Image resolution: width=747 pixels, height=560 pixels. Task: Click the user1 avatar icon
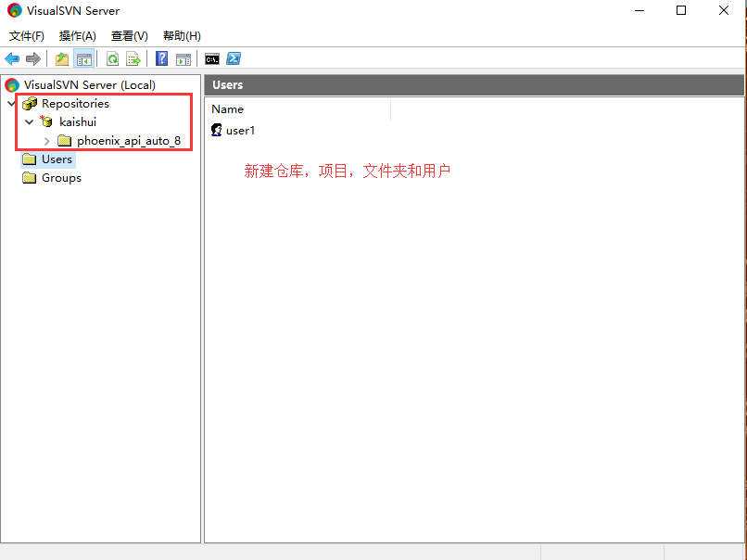coord(217,130)
